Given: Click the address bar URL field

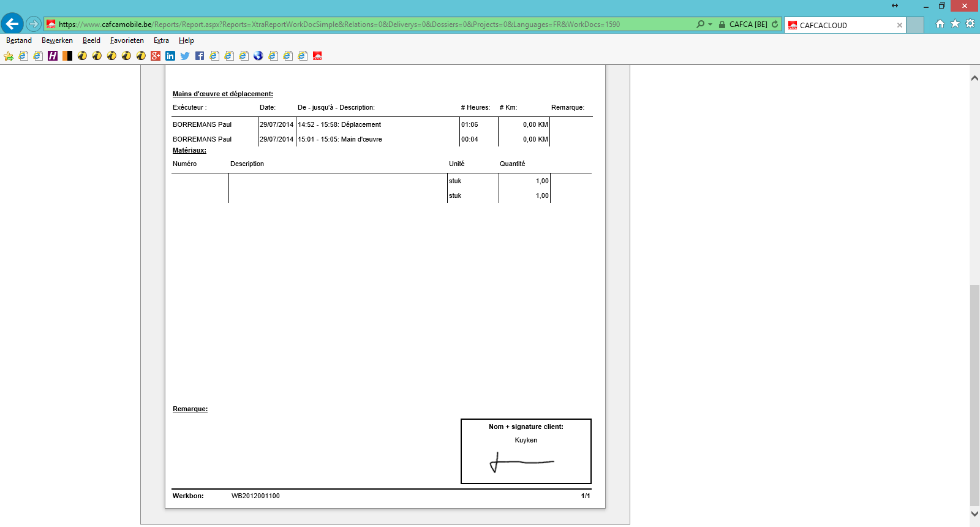Looking at the screenshot, I should 369,25.
